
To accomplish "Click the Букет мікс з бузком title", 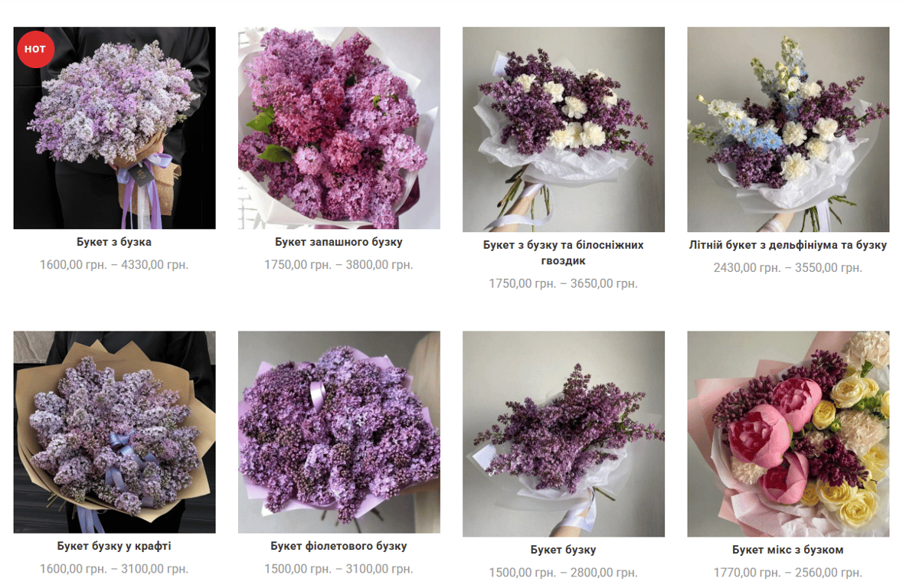I will (x=788, y=550).
